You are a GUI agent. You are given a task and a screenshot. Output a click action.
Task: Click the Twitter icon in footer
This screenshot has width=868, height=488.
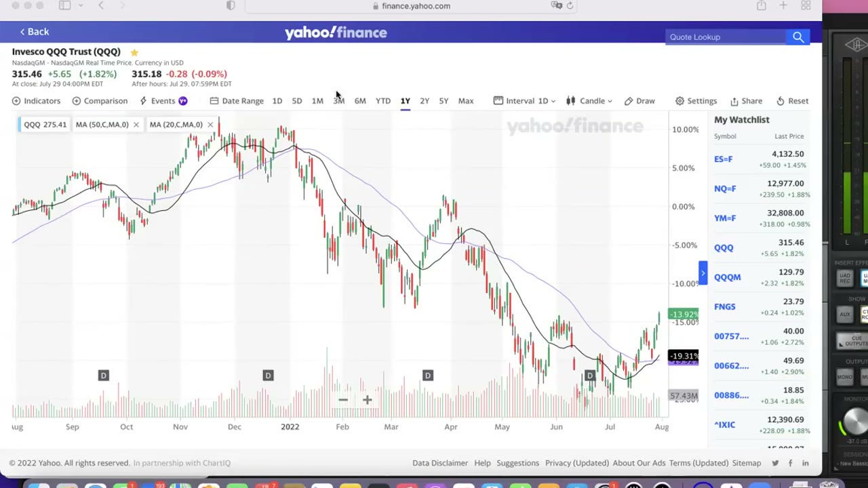coord(775,463)
